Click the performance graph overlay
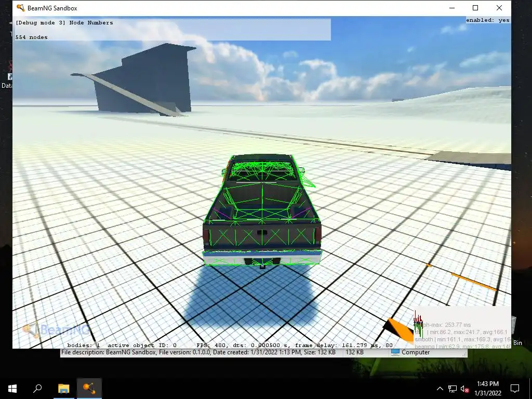 point(462,328)
